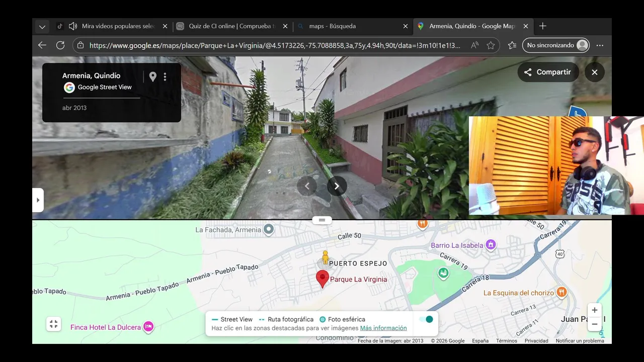644x362 pixels.
Task: Zoom in on the map
Action: point(595,310)
